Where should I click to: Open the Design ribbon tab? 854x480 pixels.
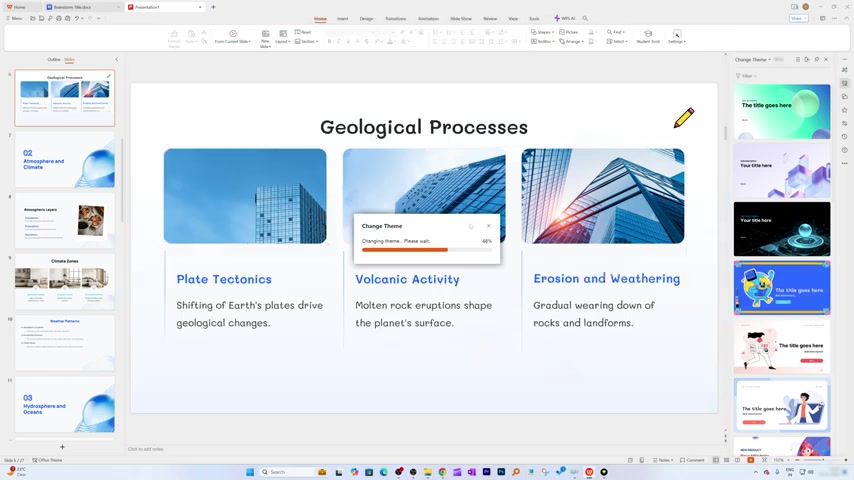click(x=367, y=19)
